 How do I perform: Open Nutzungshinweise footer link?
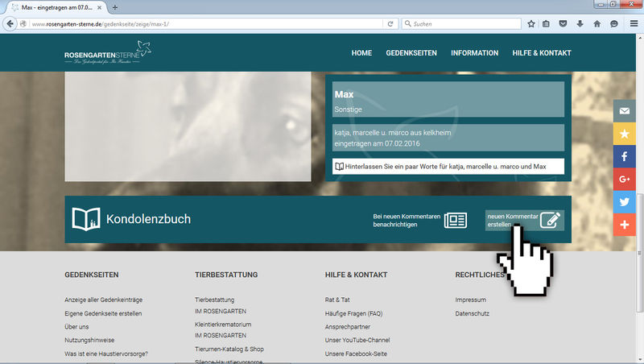pos(89,340)
